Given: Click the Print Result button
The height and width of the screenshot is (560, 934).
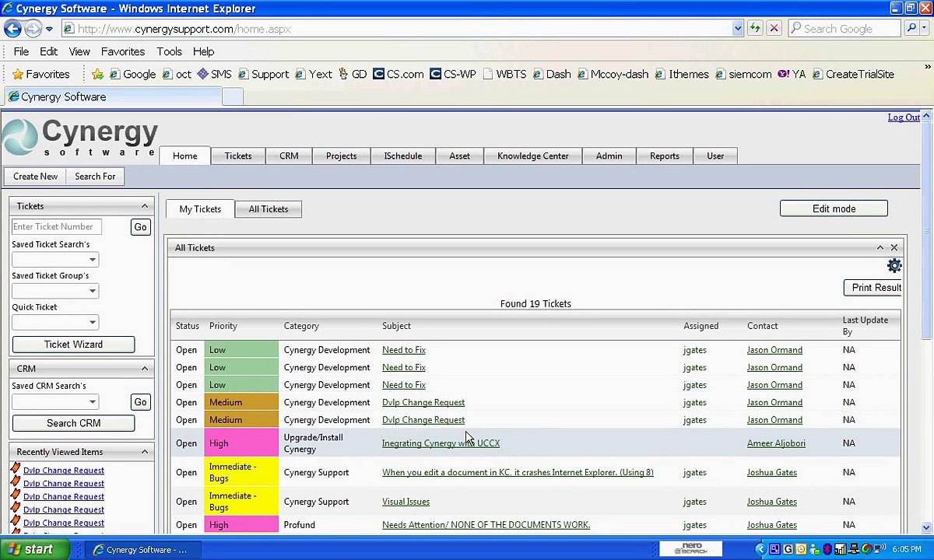Looking at the screenshot, I should coord(873,287).
